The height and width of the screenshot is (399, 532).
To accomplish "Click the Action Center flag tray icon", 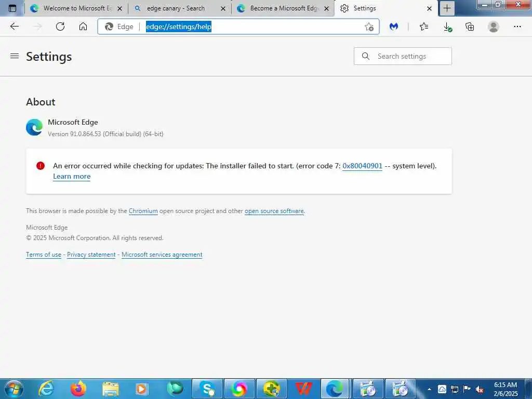I will 467,389.
